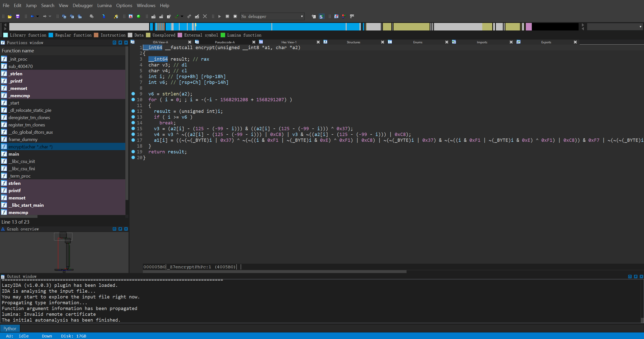The height and width of the screenshot is (339, 644).
Task: Toggle breakpoint dot on line 9
Action: coord(133,94)
